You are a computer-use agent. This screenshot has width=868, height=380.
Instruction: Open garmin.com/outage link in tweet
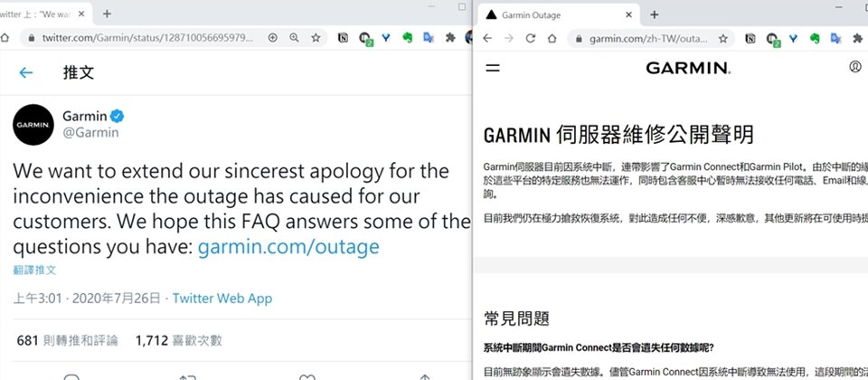[x=288, y=246]
